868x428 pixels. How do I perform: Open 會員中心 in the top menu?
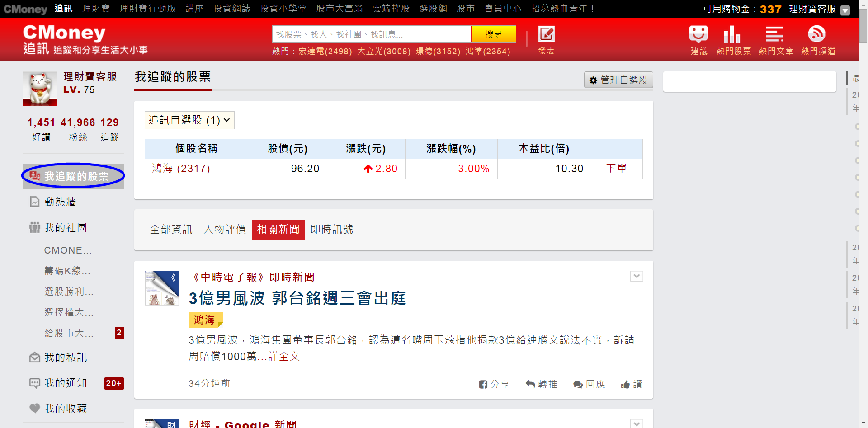[x=503, y=9]
